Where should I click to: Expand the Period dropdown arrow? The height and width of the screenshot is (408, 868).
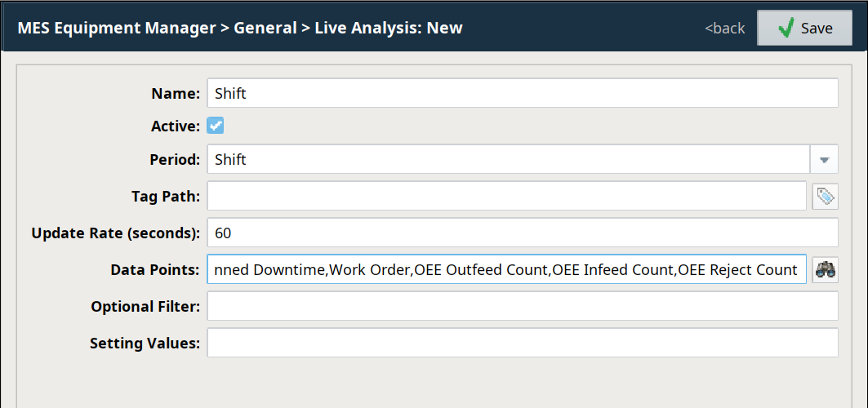824,159
